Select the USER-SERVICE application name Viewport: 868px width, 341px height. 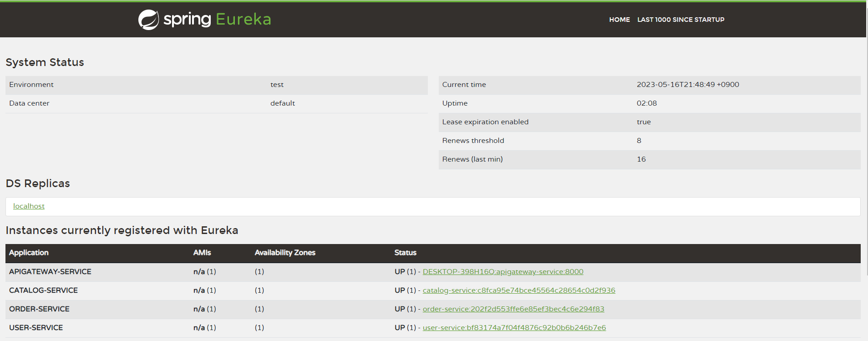[36, 328]
